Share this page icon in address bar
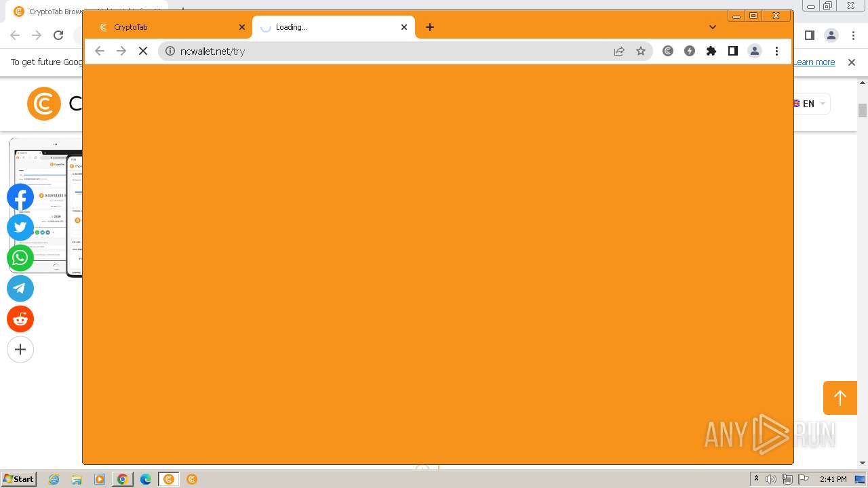The image size is (868, 488). tap(619, 51)
